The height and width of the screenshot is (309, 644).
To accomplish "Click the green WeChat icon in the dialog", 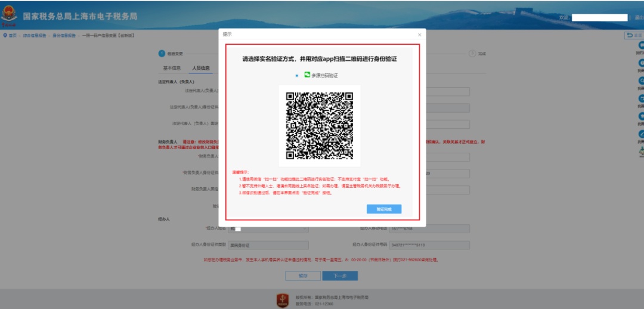I will 307,75.
